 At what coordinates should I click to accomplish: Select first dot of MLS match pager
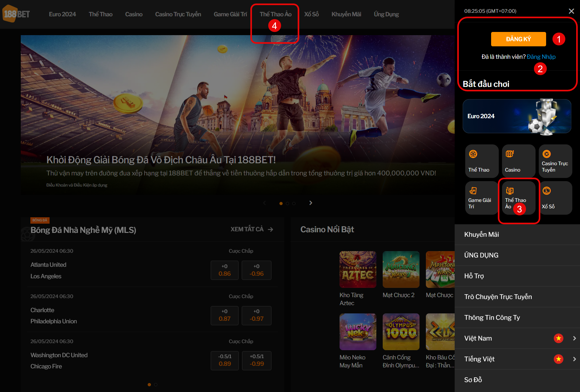point(149,385)
